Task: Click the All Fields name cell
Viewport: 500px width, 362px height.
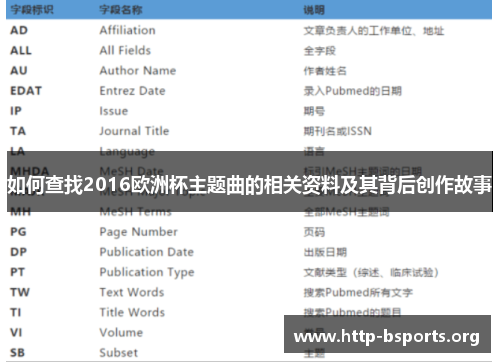Action: [125, 51]
